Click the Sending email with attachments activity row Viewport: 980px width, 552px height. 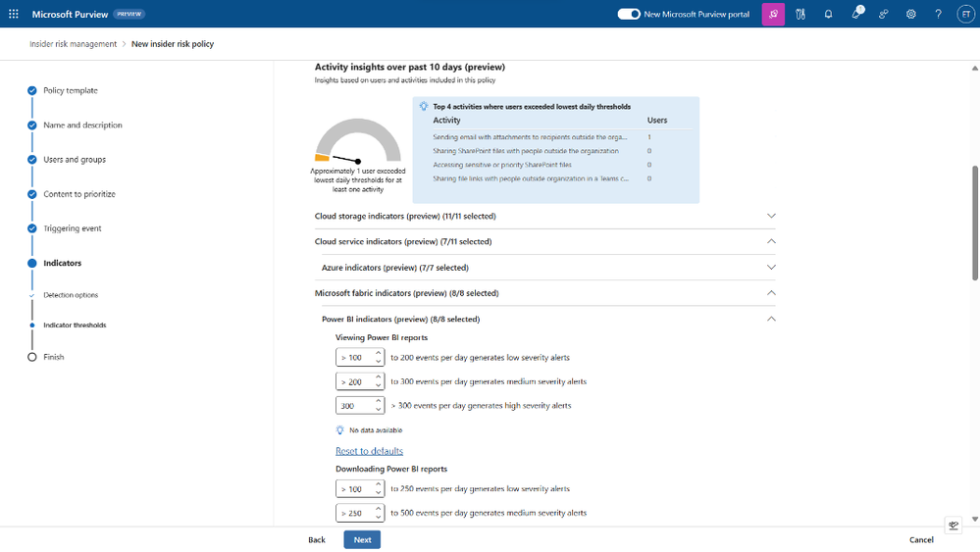coord(562,136)
